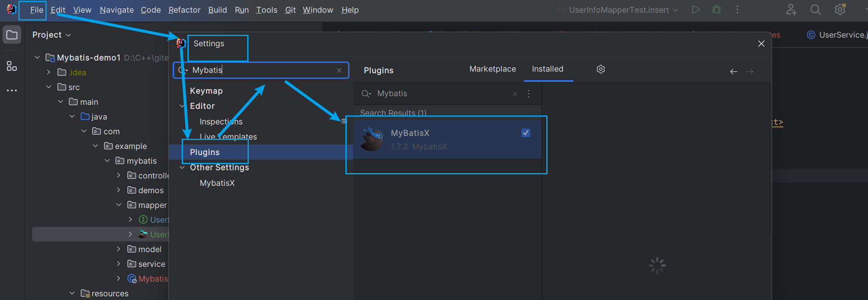Select the MyBatisX plugin entry
This screenshot has width=868, height=300.
(447, 139)
